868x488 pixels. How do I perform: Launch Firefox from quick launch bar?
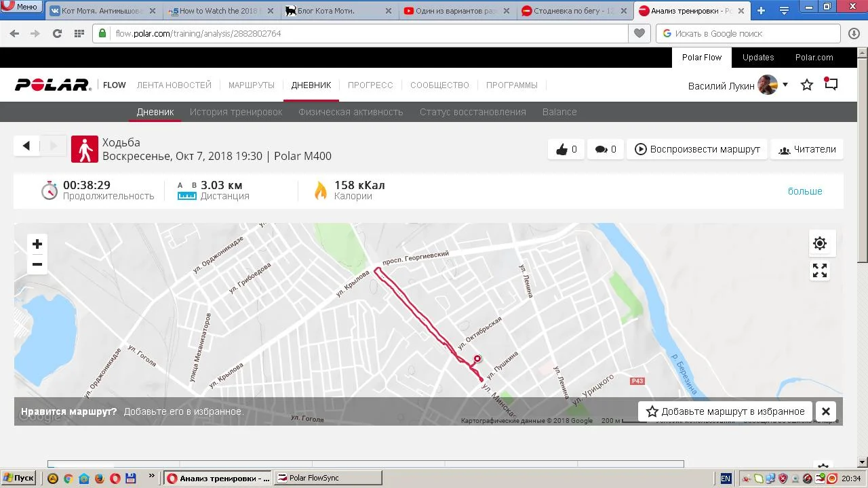(x=99, y=479)
